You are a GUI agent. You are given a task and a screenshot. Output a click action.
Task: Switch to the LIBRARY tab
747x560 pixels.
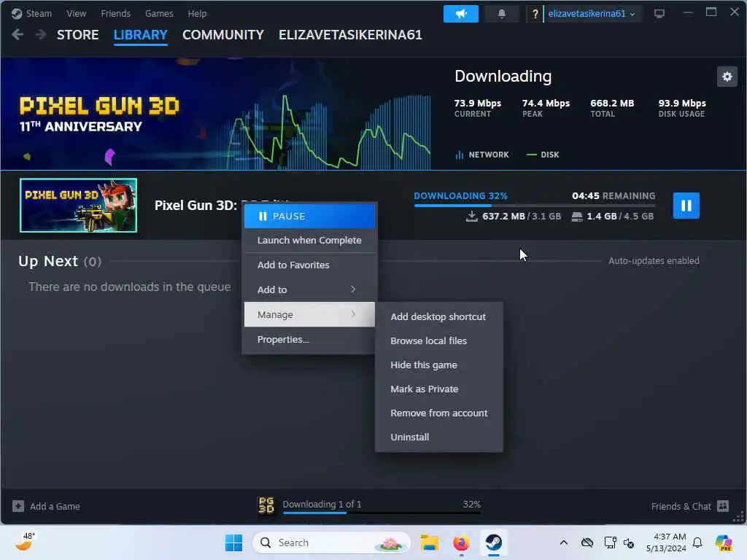tap(141, 35)
